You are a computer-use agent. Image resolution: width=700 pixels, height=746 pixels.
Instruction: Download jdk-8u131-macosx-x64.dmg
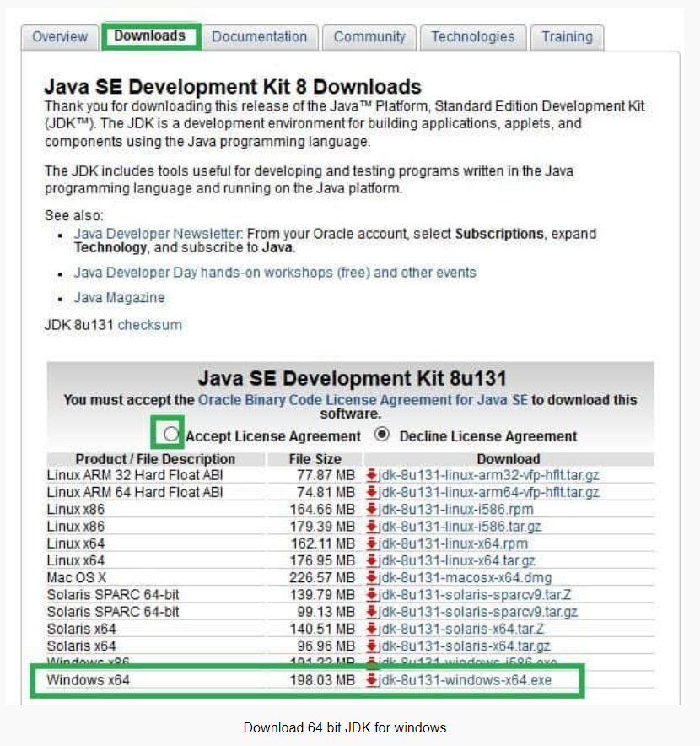(465, 578)
